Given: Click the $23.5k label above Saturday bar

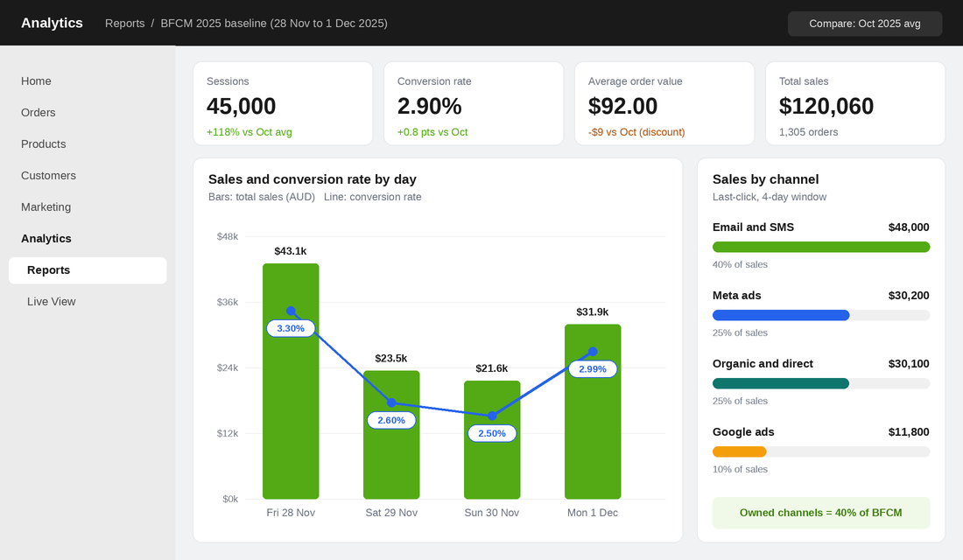Looking at the screenshot, I should tap(391, 358).
